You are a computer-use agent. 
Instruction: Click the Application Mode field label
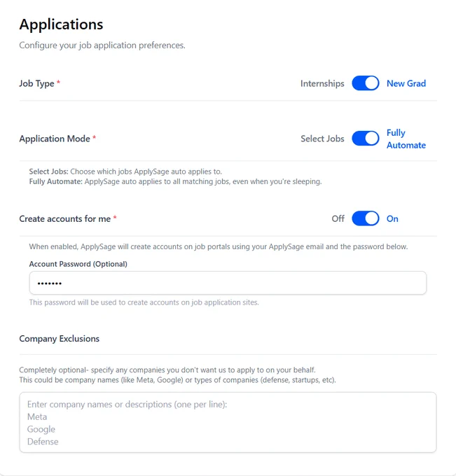pos(55,139)
